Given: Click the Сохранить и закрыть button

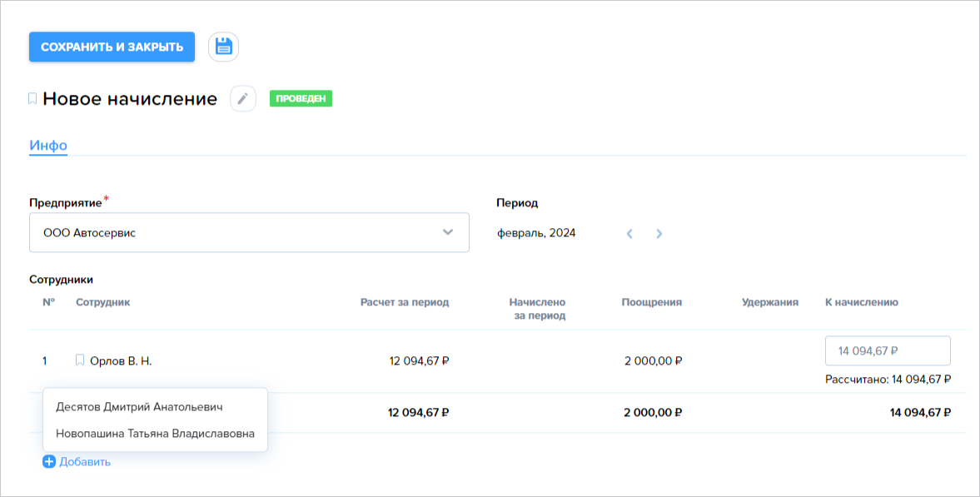Looking at the screenshot, I should [x=112, y=47].
